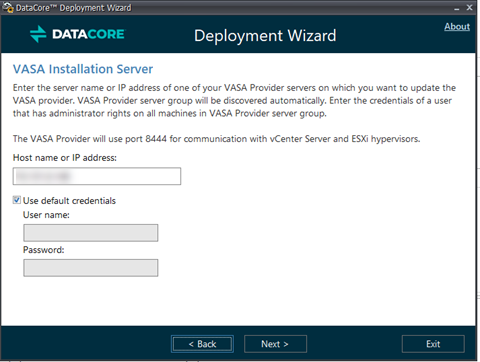Proceed with the Next button
Viewport: 480px width, 362px height.
(x=275, y=344)
